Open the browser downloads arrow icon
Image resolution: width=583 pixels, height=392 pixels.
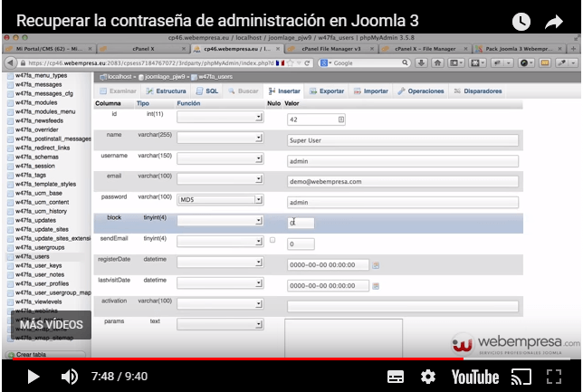tap(421, 62)
